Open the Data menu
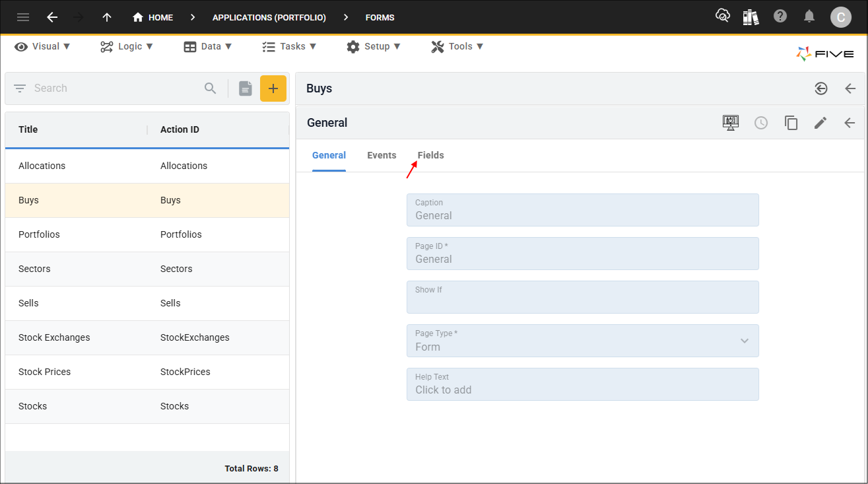 coord(208,46)
